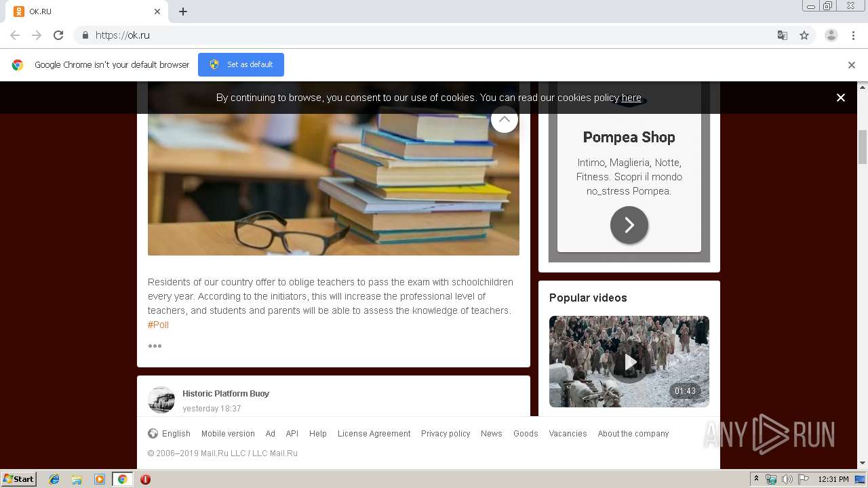Open Historic Platform Buoy group avatar
This screenshot has width=868, height=488.
click(x=161, y=400)
